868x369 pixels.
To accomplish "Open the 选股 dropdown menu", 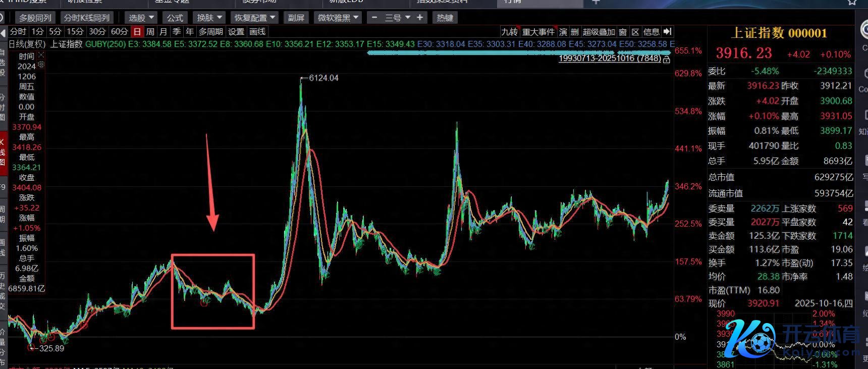I will pos(141,18).
